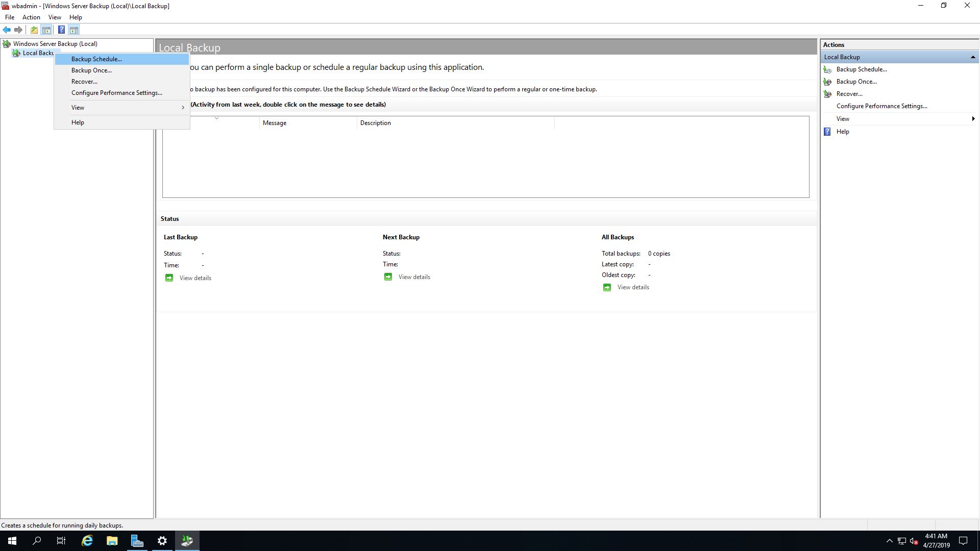980x551 pixels.
Task: Open the File menu
Action: [x=10, y=17]
